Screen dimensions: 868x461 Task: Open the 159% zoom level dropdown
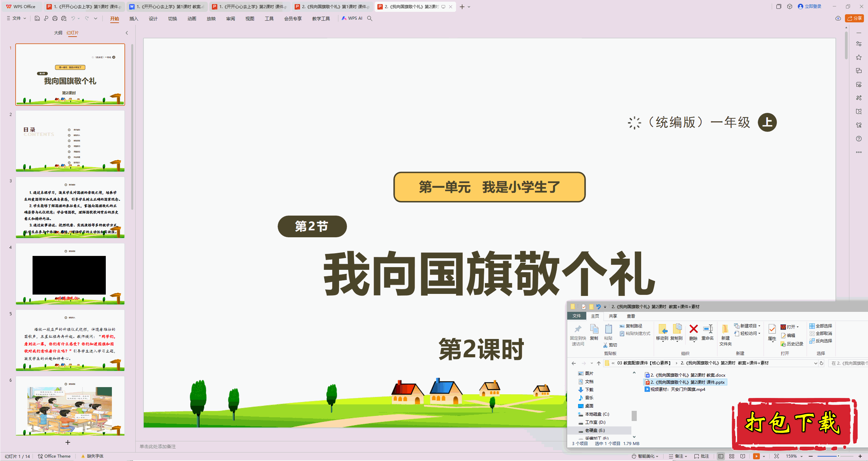[795, 456]
